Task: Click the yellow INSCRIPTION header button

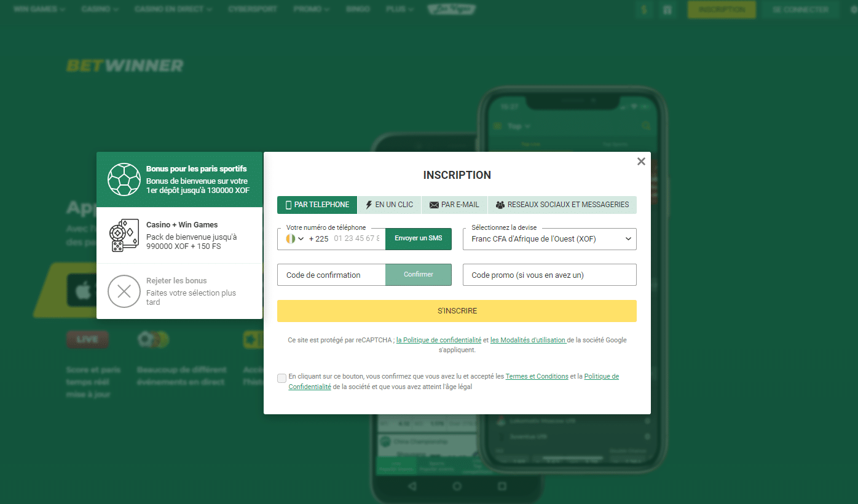Action: (722, 10)
